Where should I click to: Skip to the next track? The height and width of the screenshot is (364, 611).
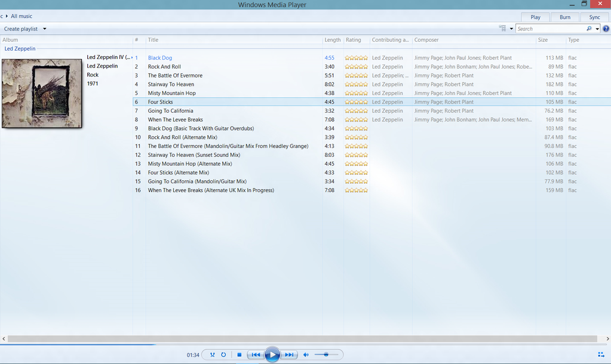point(288,354)
